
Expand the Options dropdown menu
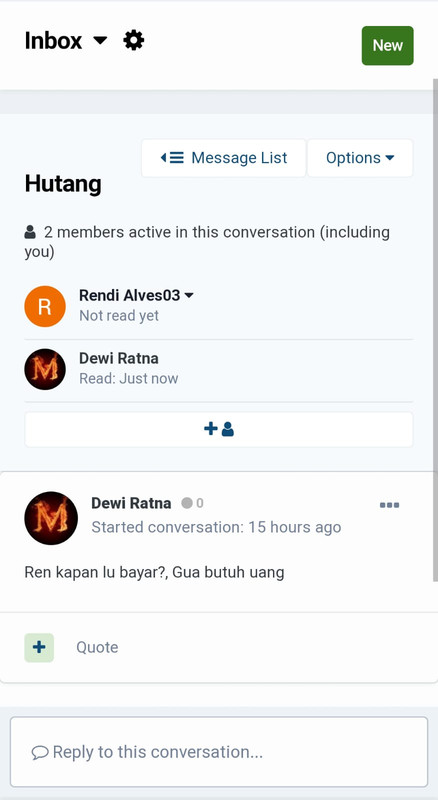pyautogui.click(x=360, y=158)
